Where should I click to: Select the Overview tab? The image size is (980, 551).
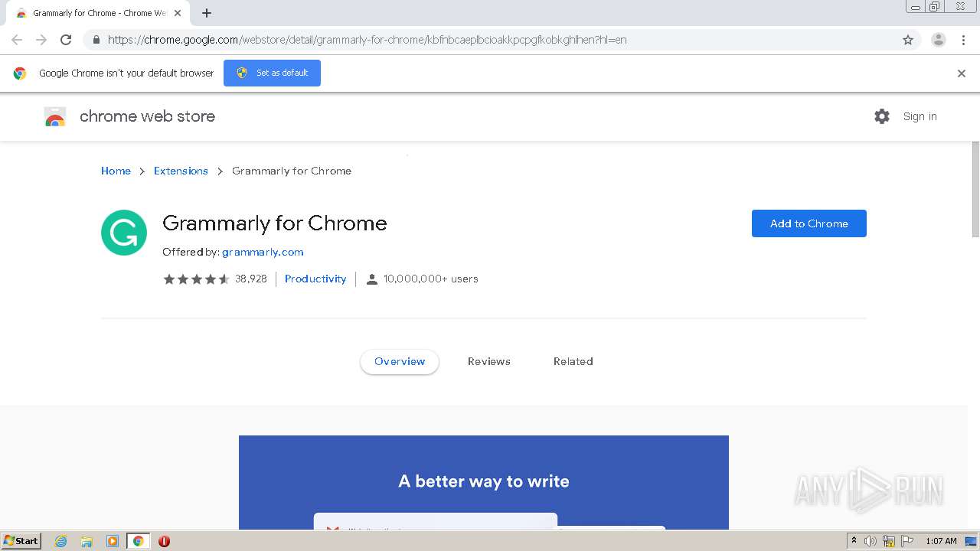point(400,361)
